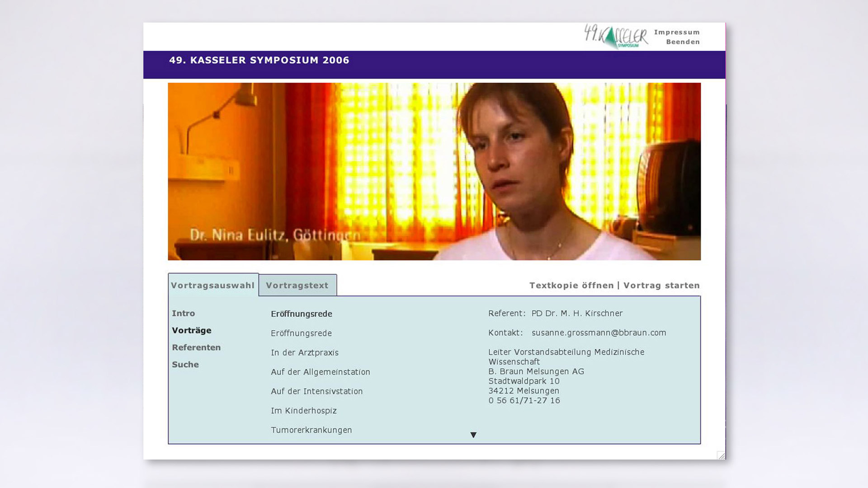Select Intro in the left menu

pyautogui.click(x=184, y=314)
